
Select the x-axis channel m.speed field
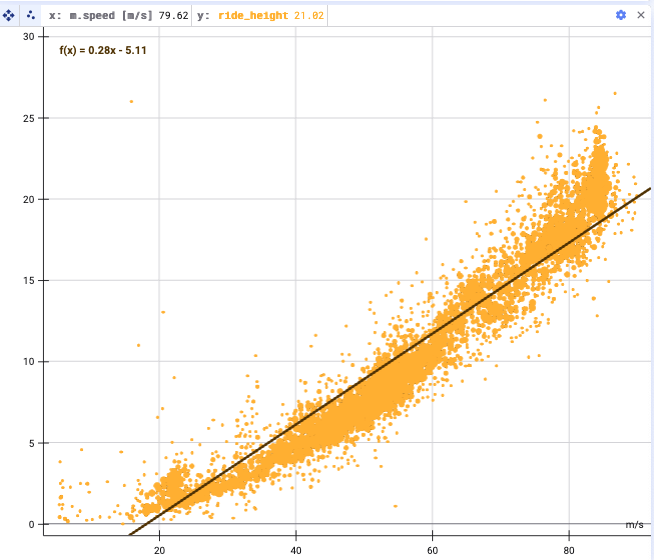[116, 16]
